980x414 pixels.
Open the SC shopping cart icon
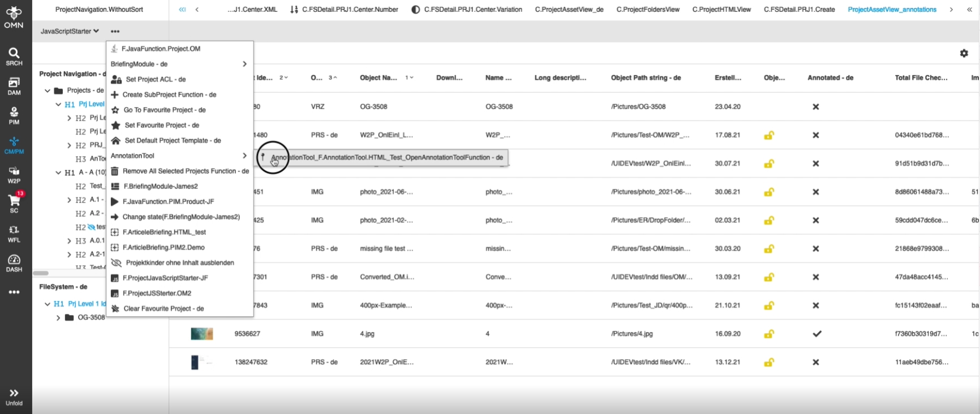pos(14,203)
